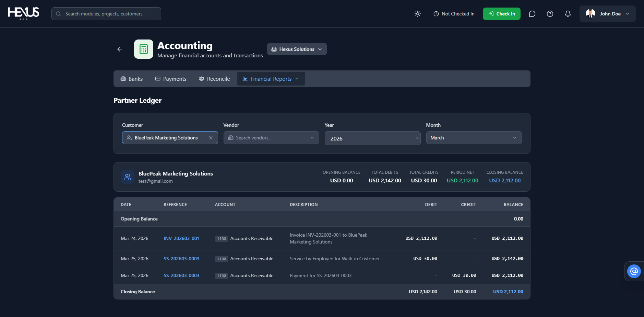Click the blue @ floating widget button
644x317 pixels.
(634, 271)
